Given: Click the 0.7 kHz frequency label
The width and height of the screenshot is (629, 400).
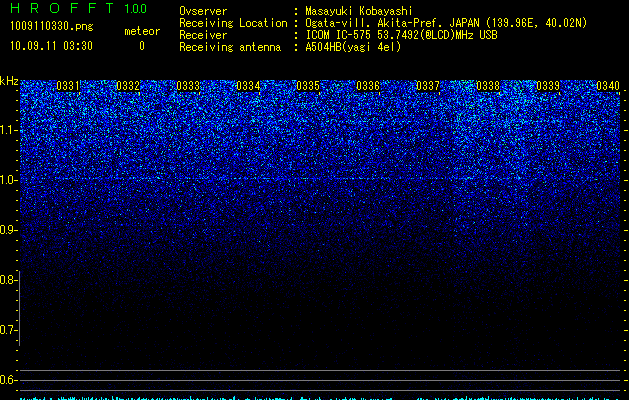Looking at the screenshot, I should [x=7, y=330].
